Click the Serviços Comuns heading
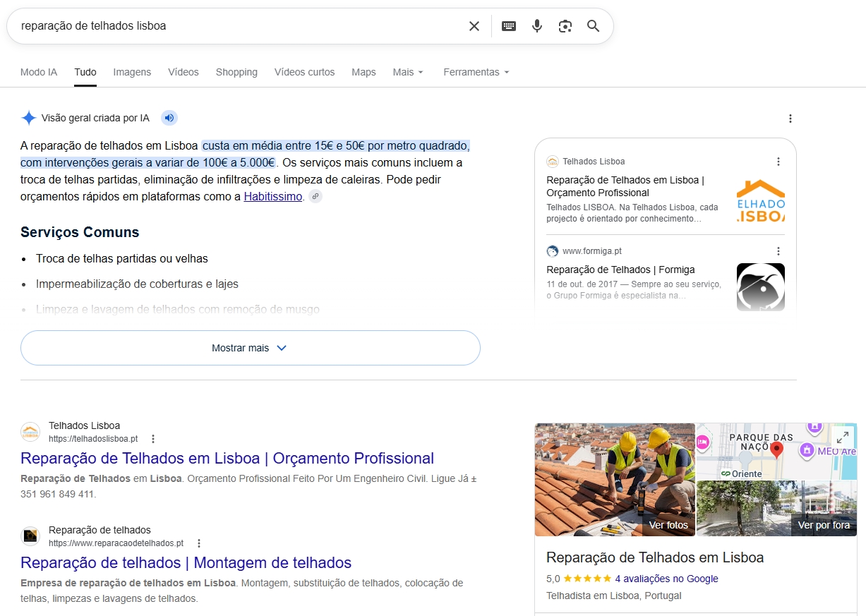 click(x=80, y=232)
